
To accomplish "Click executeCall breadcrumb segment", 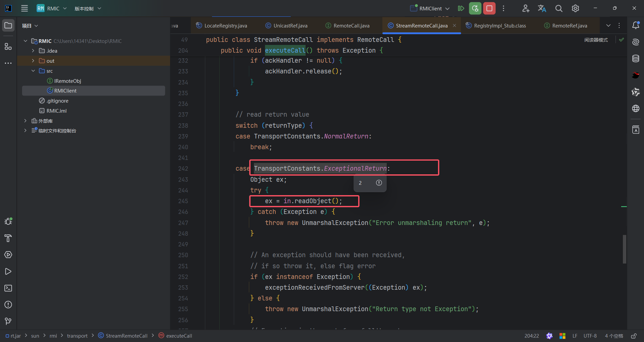I will (x=175, y=336).
